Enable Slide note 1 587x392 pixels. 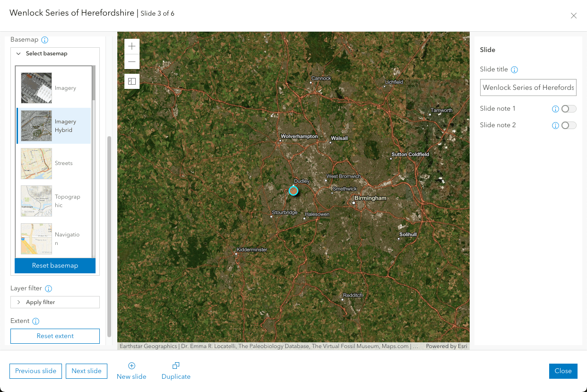pos(569,108)
